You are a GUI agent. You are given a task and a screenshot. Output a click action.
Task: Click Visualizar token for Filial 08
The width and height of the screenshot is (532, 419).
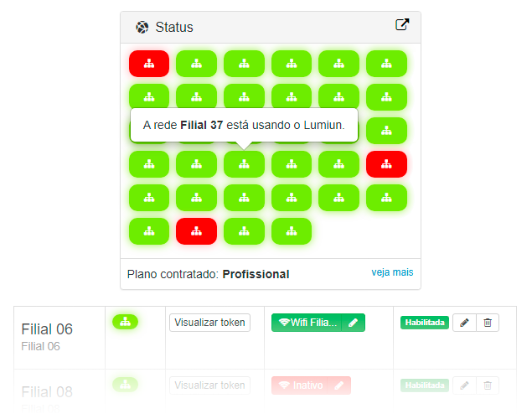coord(209,385)
